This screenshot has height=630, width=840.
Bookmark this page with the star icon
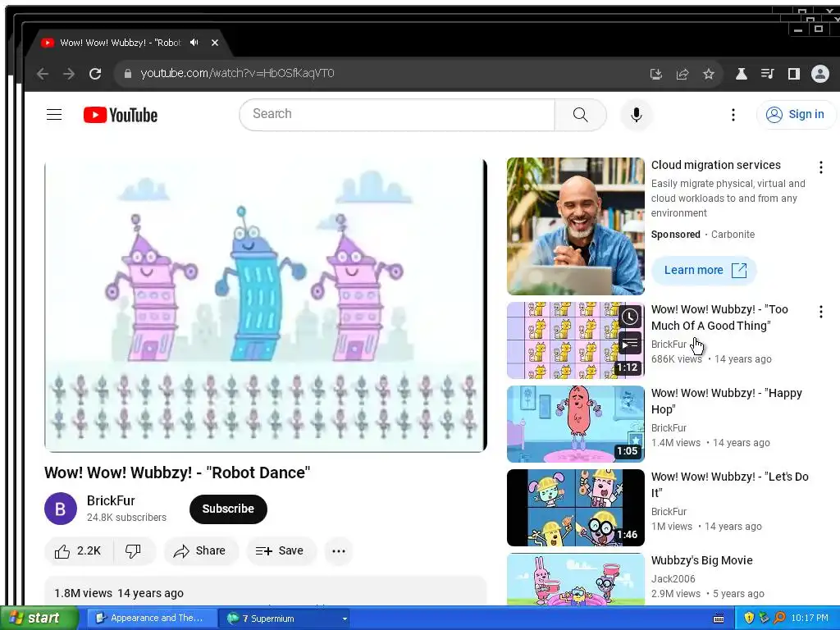pyautogui.click(x=709, y=74)
